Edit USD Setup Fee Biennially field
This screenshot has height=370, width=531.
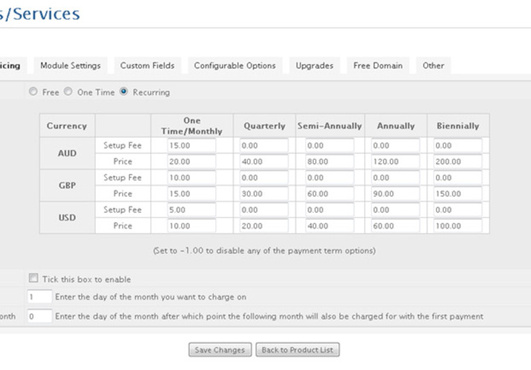(x=458, y=210)
